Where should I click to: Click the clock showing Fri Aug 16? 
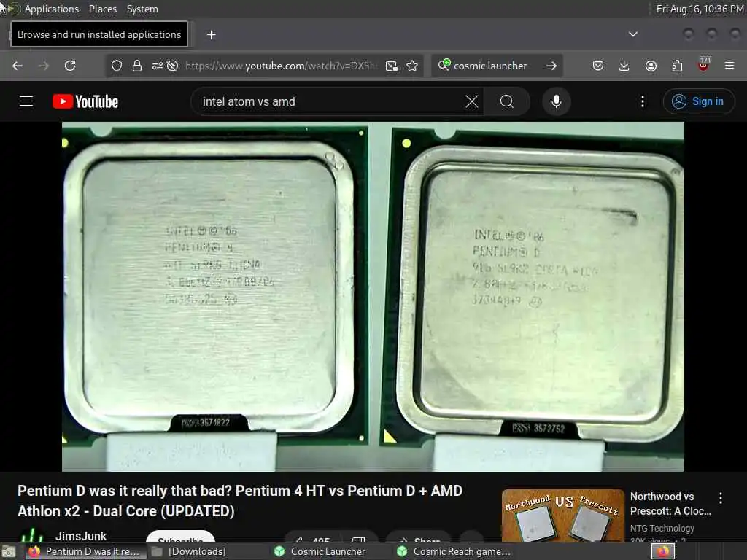click(x=700, y=9)
